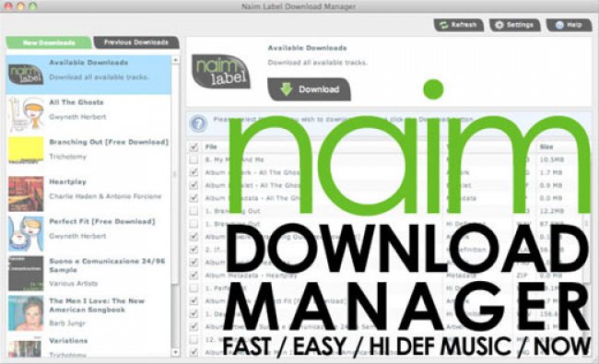Select Perfect Fit [Free Download] entry

(88, 233)
